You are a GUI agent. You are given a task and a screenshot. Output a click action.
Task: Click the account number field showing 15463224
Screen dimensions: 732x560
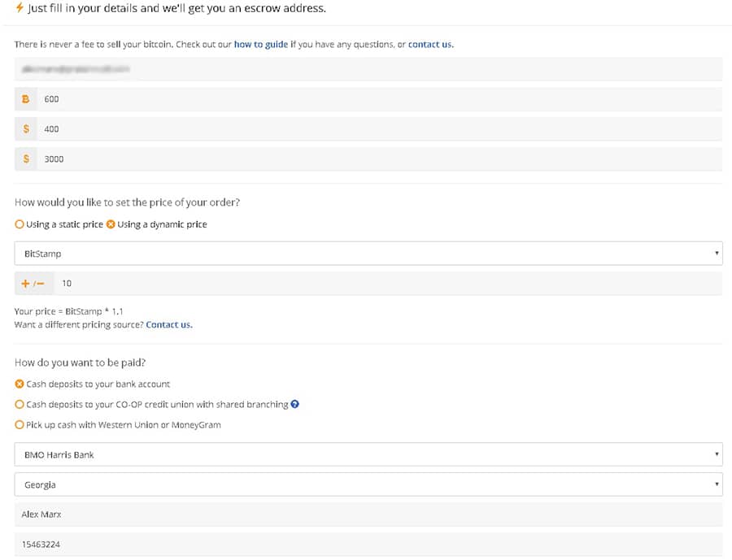tap(368, 545)
